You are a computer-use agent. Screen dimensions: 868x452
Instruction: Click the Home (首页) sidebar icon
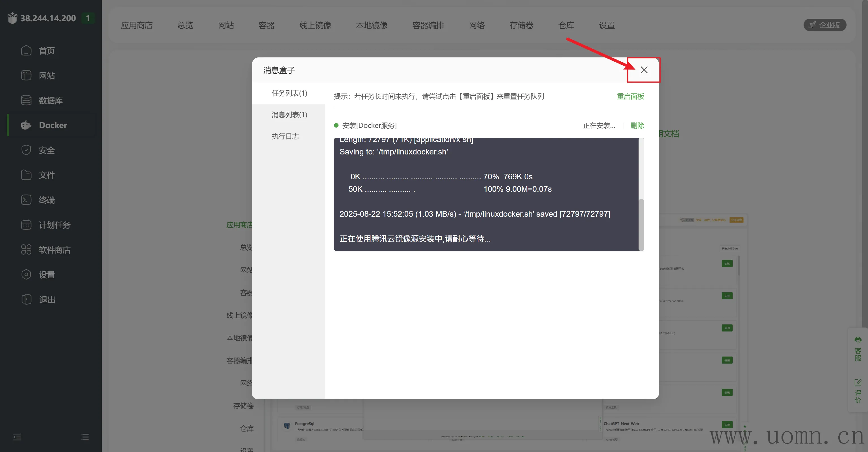pyautogui.click(x=26, y=51)
